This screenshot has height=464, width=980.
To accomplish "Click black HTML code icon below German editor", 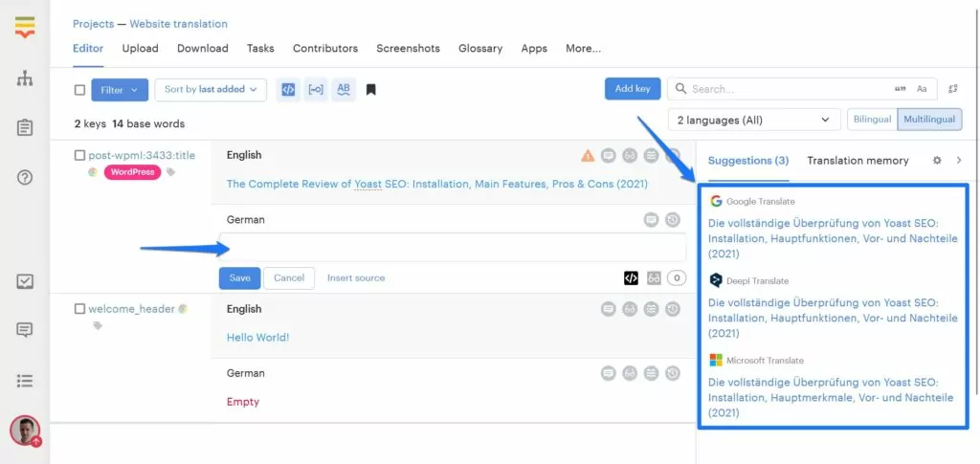I will pyautogui.click(x=632, y=278).
